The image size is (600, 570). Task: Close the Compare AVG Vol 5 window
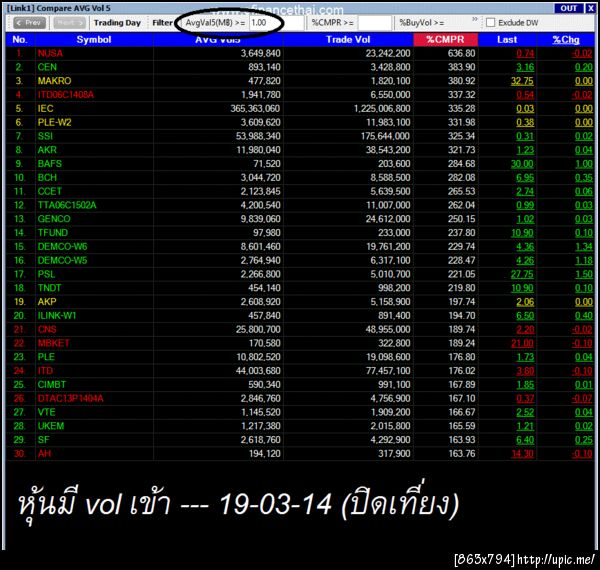point(590,8)
